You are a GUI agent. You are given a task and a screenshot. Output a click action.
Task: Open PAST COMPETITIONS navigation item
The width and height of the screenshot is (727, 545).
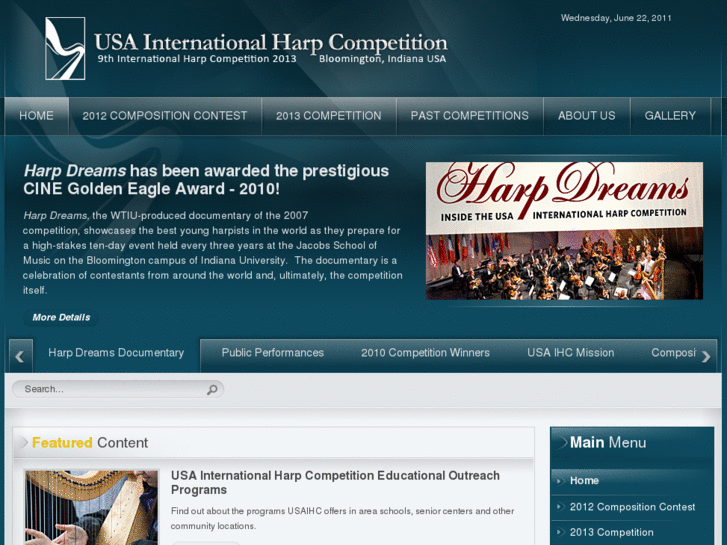(x=470, y=116)
